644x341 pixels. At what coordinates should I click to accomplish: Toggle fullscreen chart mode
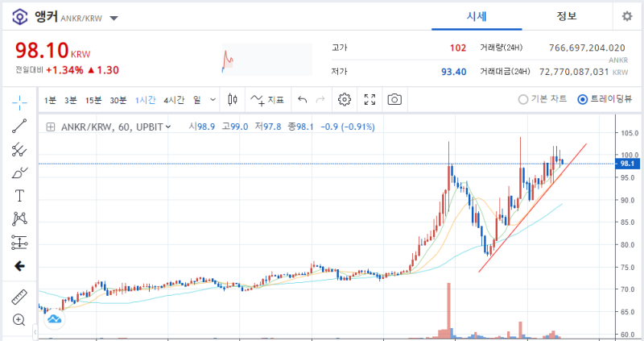(x=369, y=99)
